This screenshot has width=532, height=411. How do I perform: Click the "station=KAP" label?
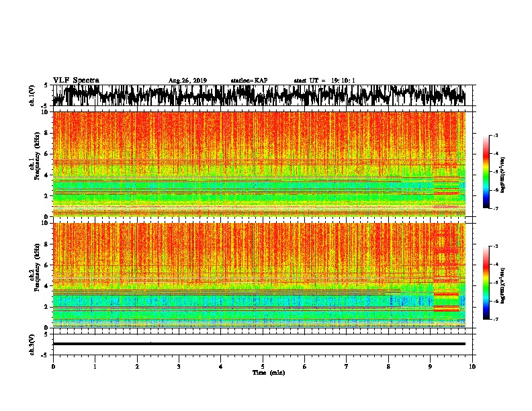249,81
